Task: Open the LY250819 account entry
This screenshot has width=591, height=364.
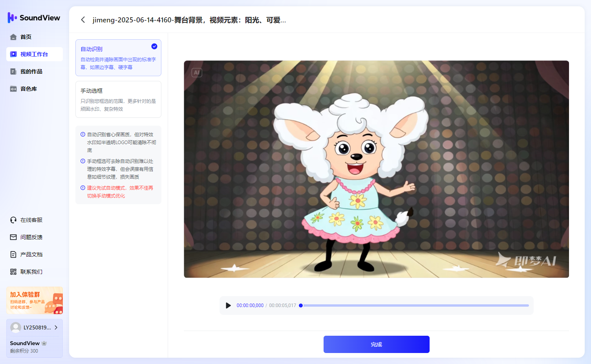Action: (x=35, y=327)
